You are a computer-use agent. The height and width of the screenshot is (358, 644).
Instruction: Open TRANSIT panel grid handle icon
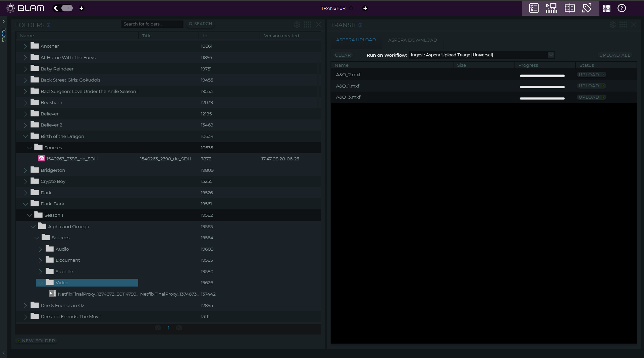tap(623, 24)
